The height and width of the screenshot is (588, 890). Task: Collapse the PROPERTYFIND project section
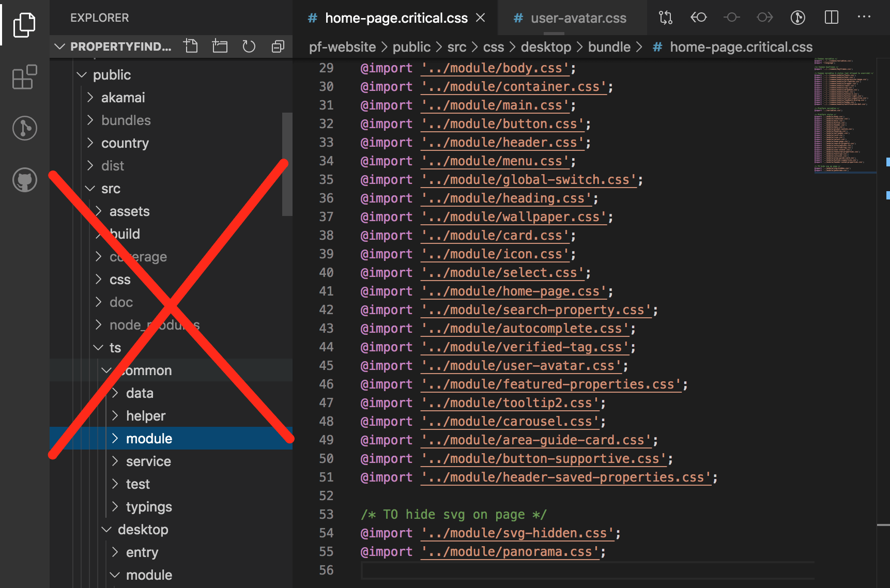60,47
